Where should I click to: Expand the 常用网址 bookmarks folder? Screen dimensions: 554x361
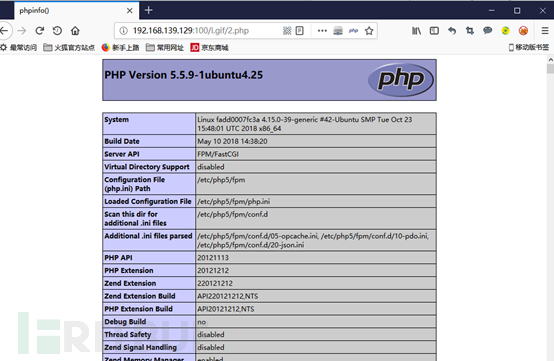[165, 47]
